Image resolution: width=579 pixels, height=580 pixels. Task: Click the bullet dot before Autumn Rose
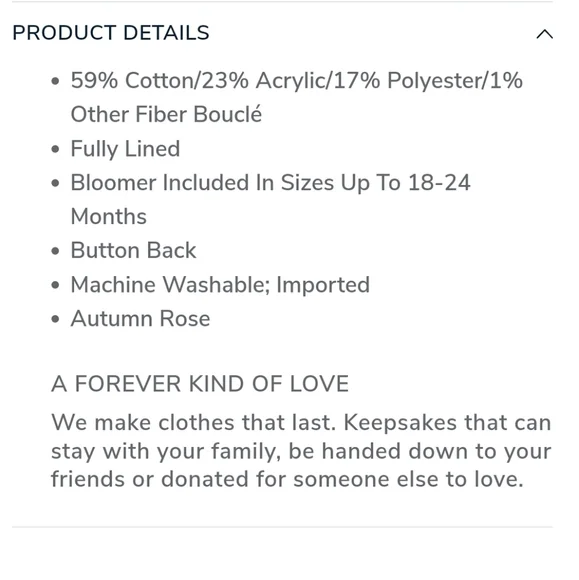tap(55, 319)
